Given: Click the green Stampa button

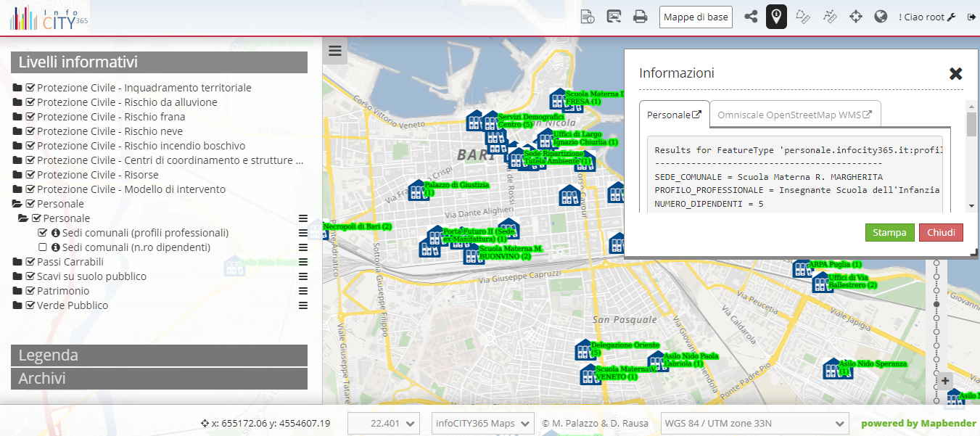Looking at the screenshot, I should (x=889, y=233).
